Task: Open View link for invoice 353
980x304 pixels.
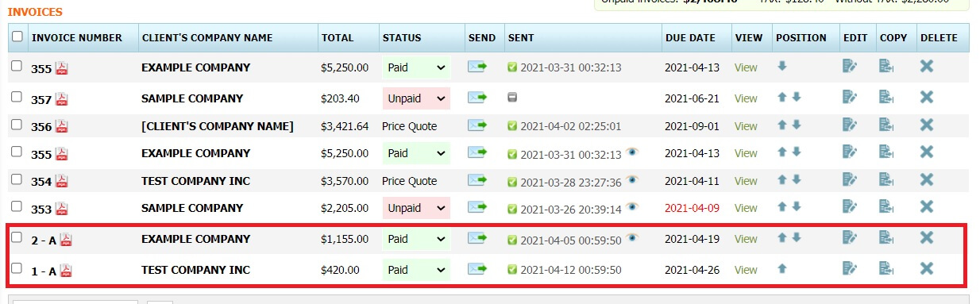Action: [x=746, y=208]
